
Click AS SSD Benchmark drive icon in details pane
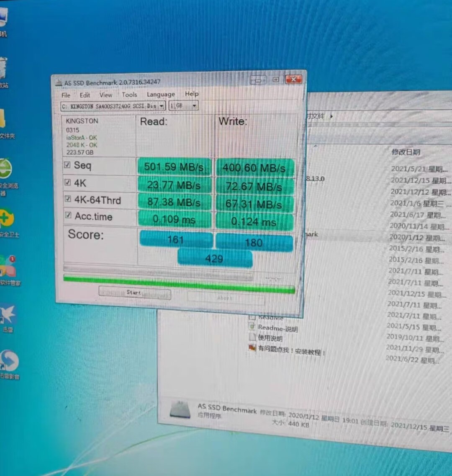180,409
